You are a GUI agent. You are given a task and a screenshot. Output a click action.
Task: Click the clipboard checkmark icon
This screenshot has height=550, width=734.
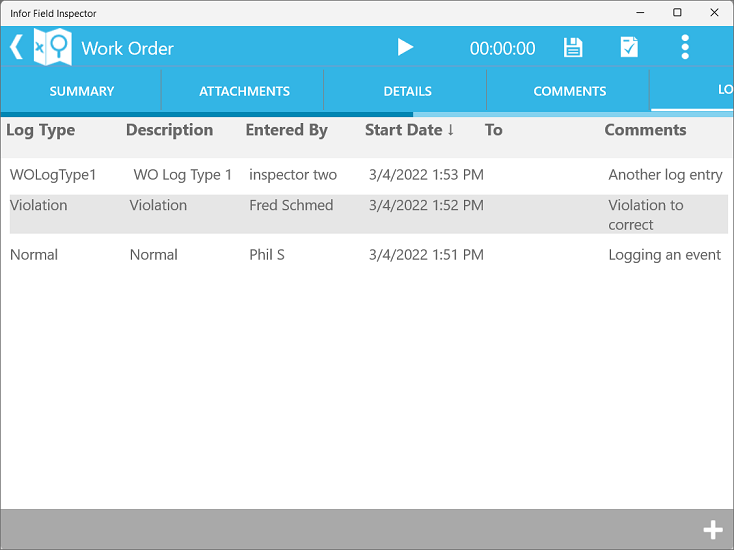[629, 47]
